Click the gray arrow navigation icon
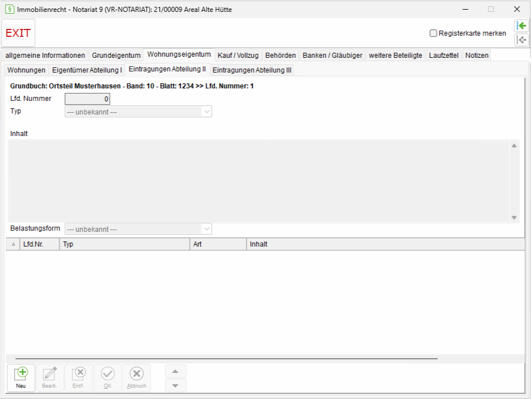 [521, 40]
